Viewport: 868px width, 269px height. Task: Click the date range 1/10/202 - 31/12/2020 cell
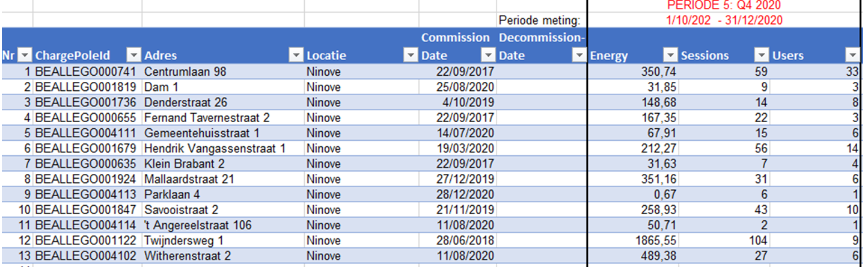(x=724, y=20)
